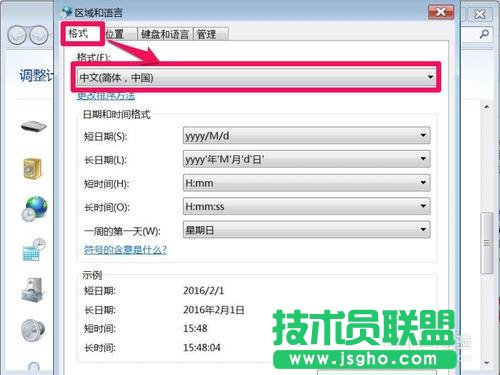Expand 一周的第一天 星期日 dropdown

[x=306, y=230]
